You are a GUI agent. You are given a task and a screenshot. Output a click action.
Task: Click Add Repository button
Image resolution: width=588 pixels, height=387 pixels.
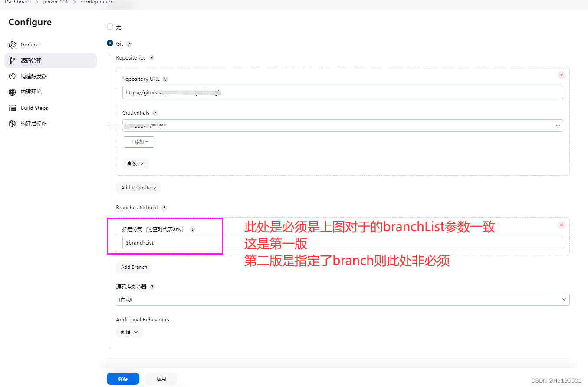pos(138,188)
